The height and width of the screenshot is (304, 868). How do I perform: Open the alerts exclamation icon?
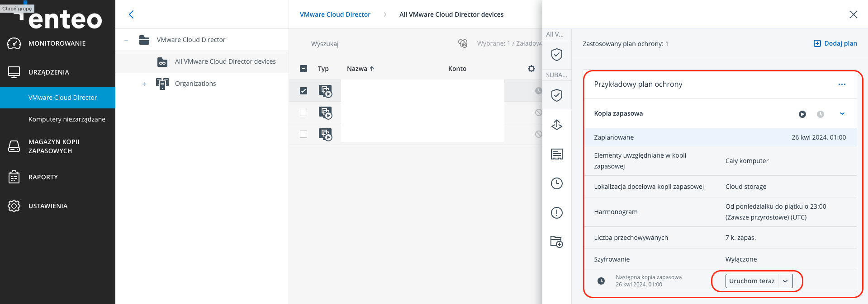click(557, 213)
